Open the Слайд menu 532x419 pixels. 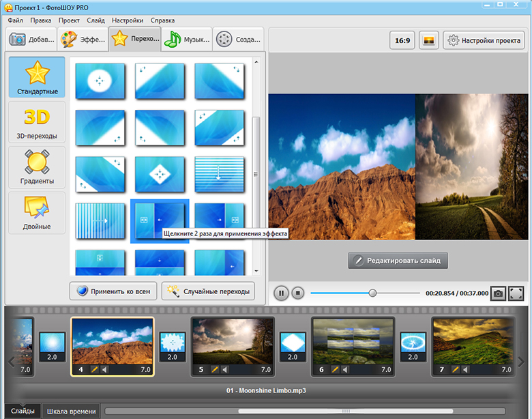coord(96,20)
